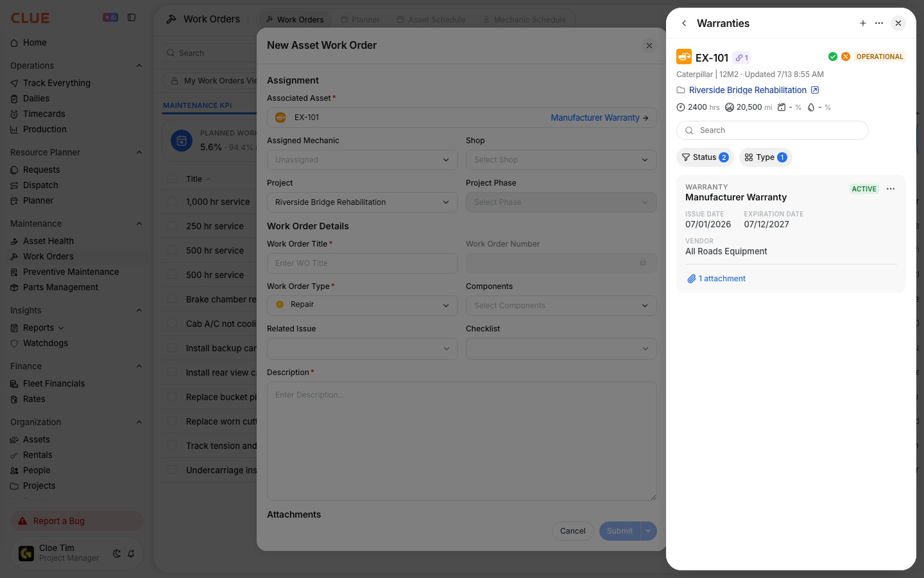Open external link icon next to Riverside Bridge Rehabilitation
The width and height of the screenshot is (924, 578).
click(x=815, y=90)
